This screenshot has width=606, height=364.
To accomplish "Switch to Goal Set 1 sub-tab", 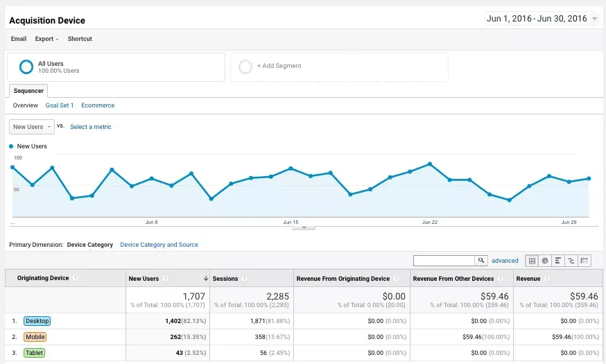I will (x=60, y=105).
